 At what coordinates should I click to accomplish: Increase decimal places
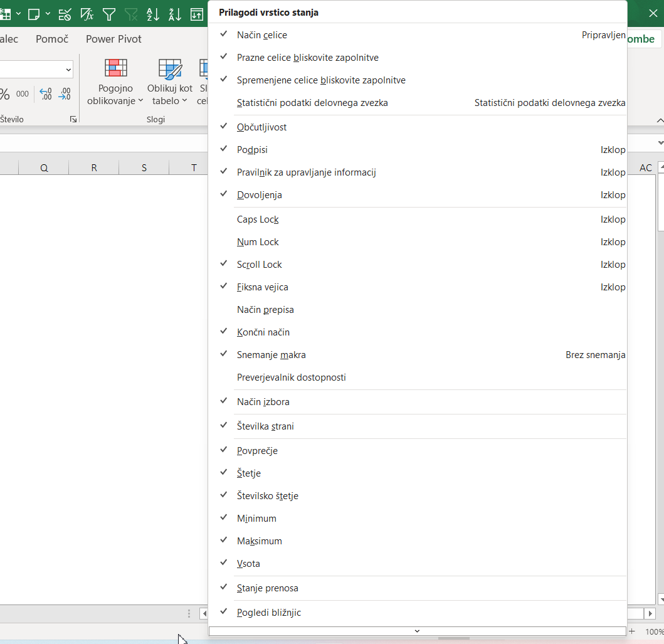45,94
